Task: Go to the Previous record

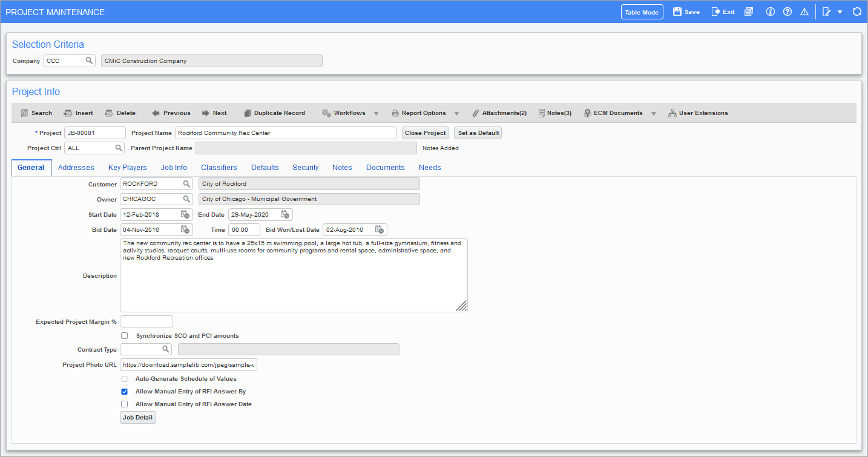Action: tap(171, 113)
